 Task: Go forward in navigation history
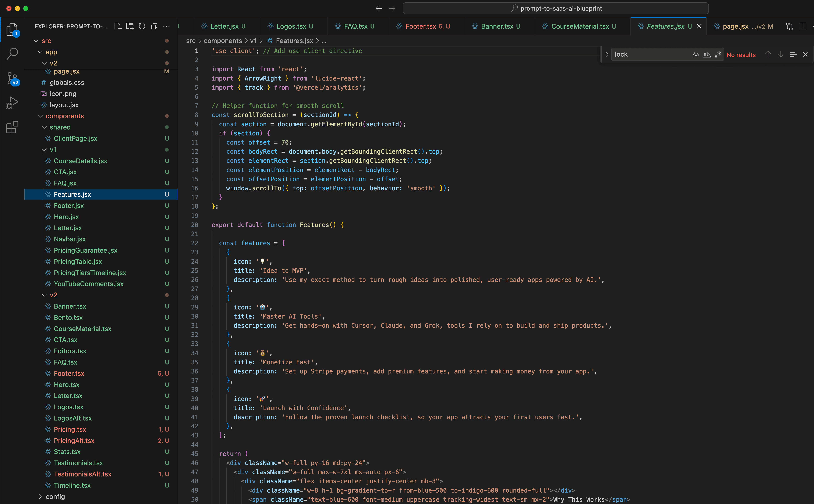pos(392,8)
